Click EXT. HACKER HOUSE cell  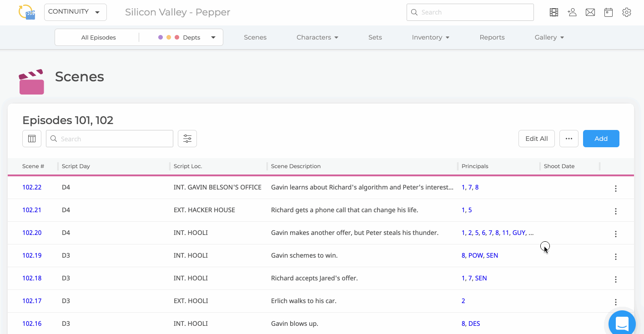click(204, 210)
